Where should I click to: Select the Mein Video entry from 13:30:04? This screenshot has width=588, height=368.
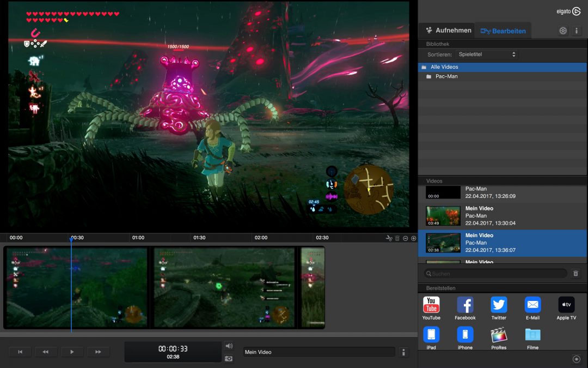[x=503, y=215]
